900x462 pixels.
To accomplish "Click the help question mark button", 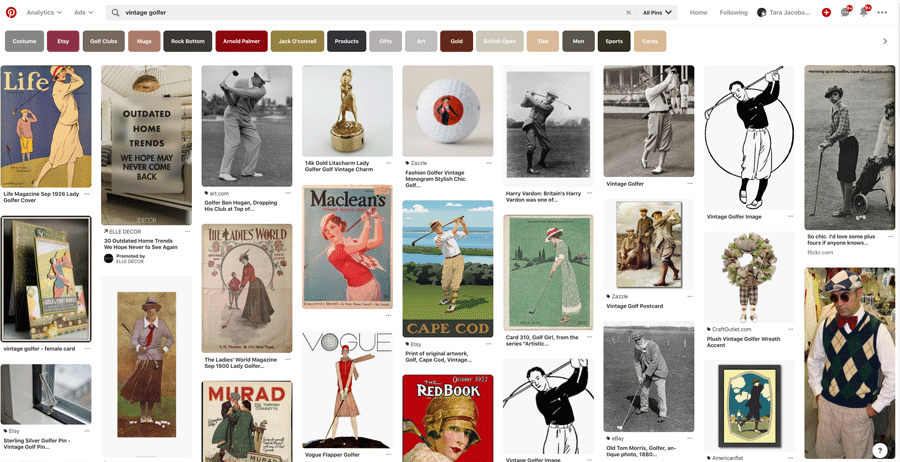I will pos(880,450).
